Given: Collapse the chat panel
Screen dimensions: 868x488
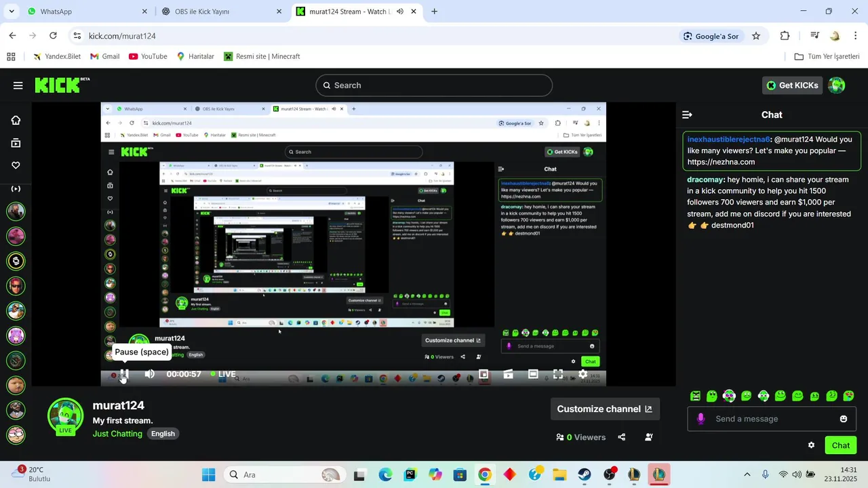Looking at the screenshot, I should [687, 115].
